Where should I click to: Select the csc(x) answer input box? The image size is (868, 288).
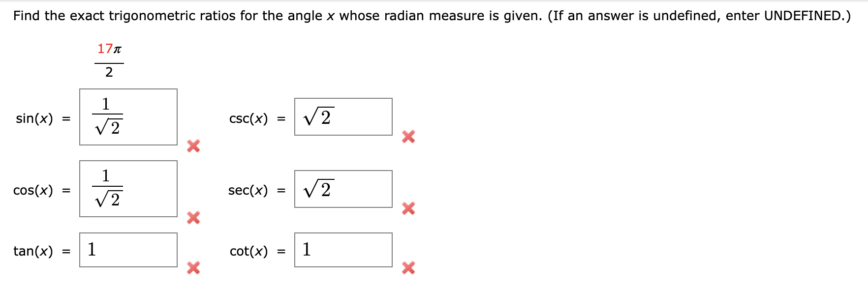click(x=343, y=116)
